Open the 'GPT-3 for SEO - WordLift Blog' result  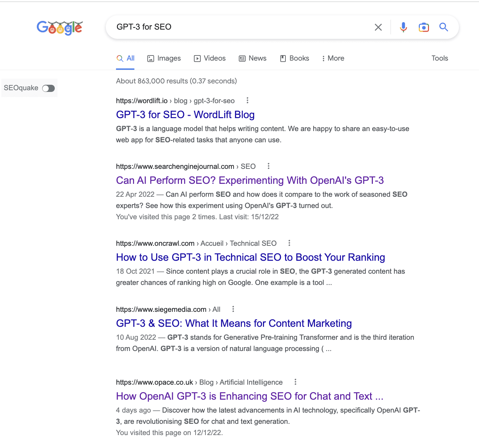(185, 115)
